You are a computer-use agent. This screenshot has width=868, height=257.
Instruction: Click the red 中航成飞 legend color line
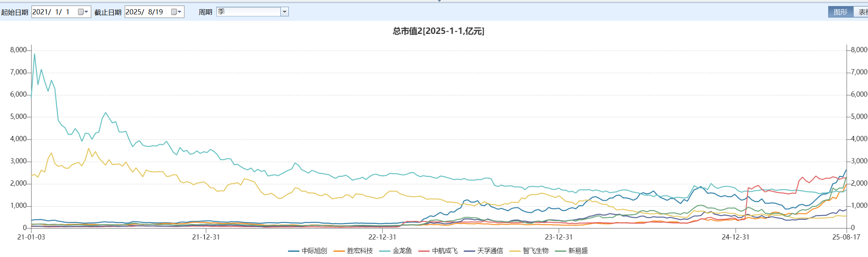click(424, 251)
